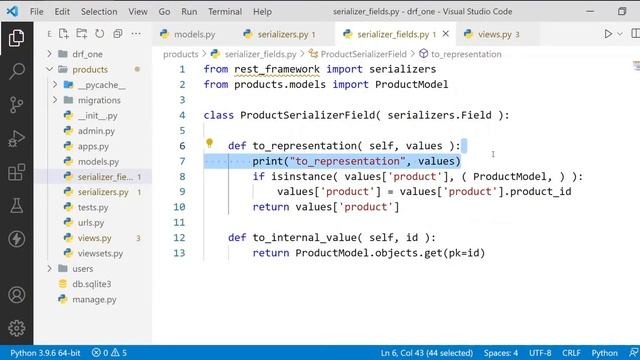Open the Terminal menu
The image size is (640, 360).
point(225,11)
